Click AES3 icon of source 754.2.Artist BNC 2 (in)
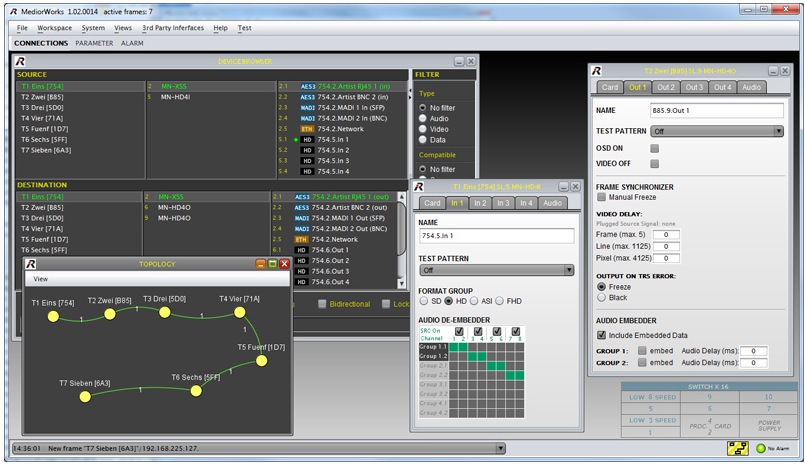 point(308,97)
